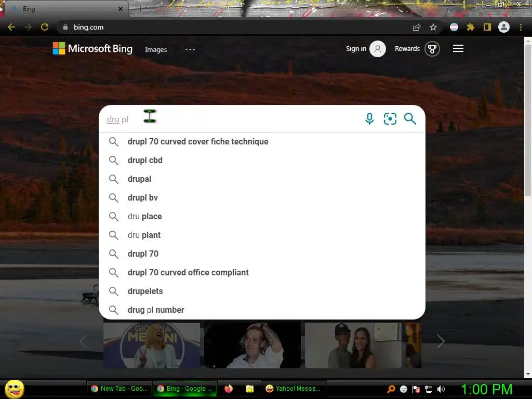Open visual search camera icon
This screenshot has height=399, width=532.
(390, 119)
